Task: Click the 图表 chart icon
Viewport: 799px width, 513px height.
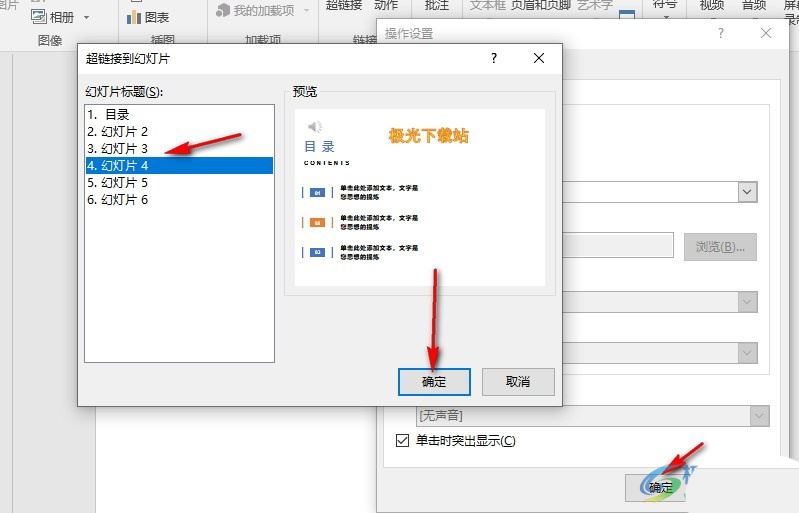Action: pos(134,17)
